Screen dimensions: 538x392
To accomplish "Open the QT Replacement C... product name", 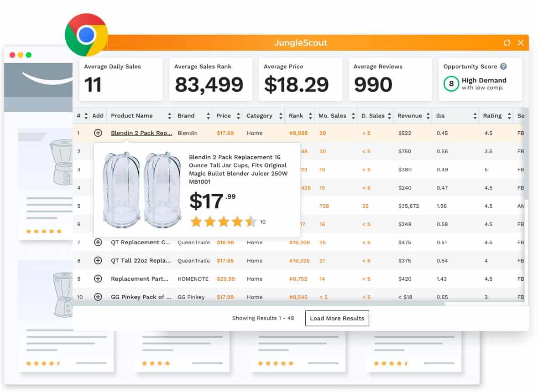I will [x=141, y=242].
